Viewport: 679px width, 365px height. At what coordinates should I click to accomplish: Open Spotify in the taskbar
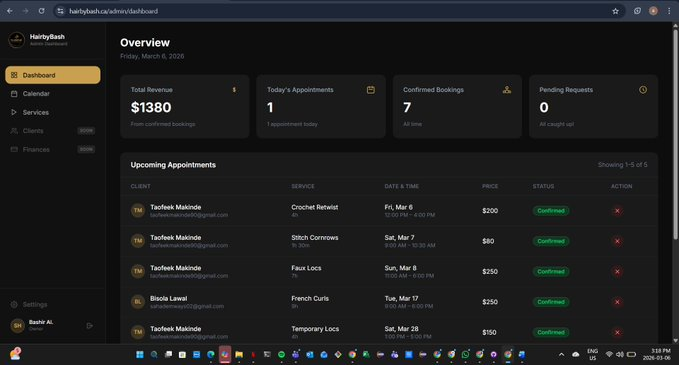click(281, 355)
